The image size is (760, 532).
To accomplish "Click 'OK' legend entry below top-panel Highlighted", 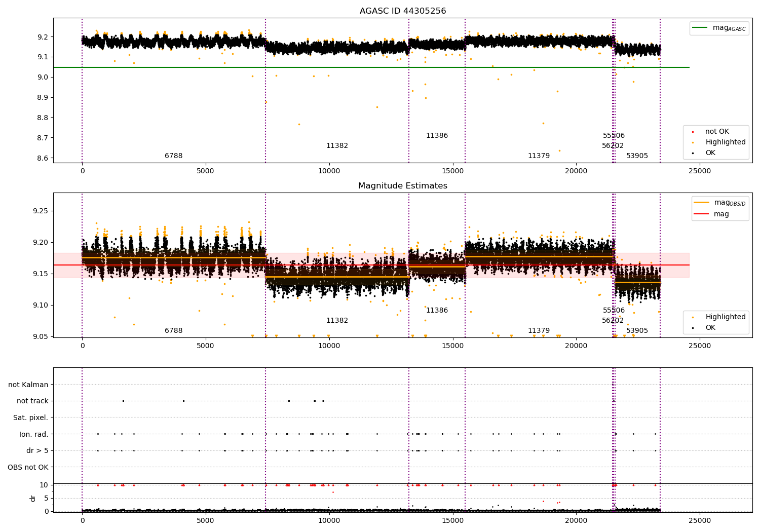I will (x=710, y=153).
